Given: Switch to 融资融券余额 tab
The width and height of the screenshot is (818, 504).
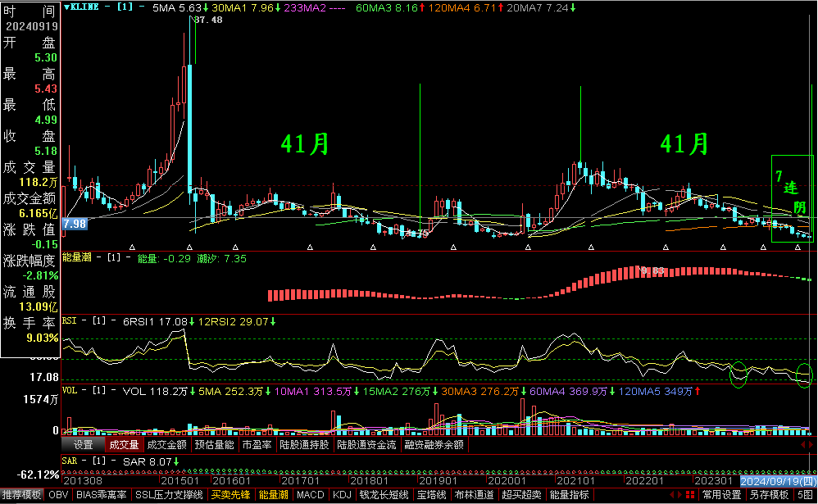Looking at the screenshot, I should [x=434, y=445].
